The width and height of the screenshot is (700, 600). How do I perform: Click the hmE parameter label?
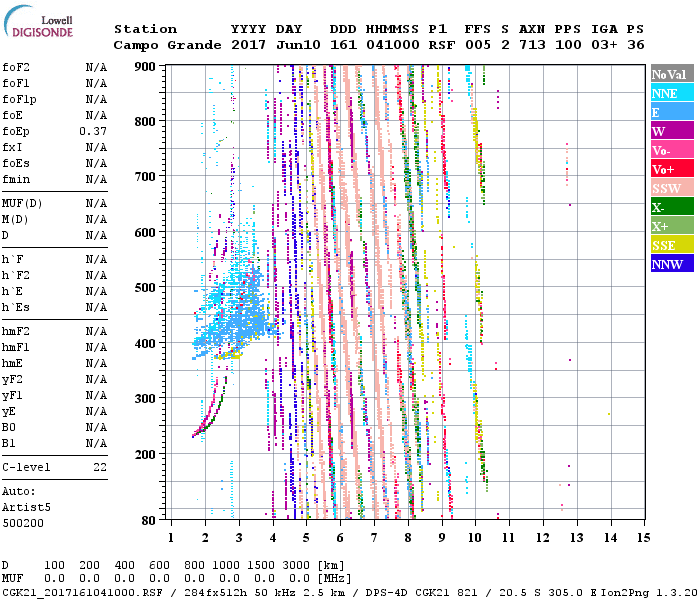(12, 363)
